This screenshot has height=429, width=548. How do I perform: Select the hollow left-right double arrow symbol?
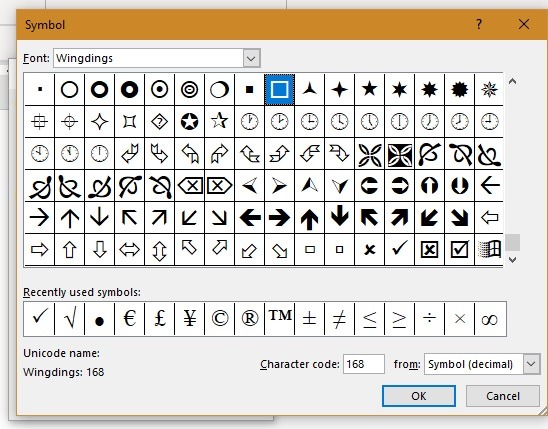point(130,249)
